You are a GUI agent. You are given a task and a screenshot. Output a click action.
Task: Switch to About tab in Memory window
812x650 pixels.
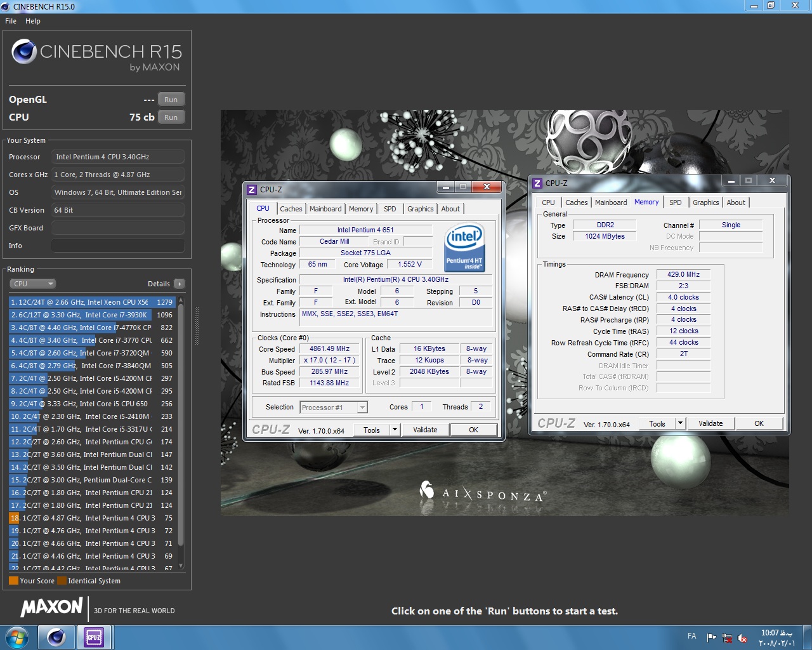pyautogui.click(x=736, y=202)
